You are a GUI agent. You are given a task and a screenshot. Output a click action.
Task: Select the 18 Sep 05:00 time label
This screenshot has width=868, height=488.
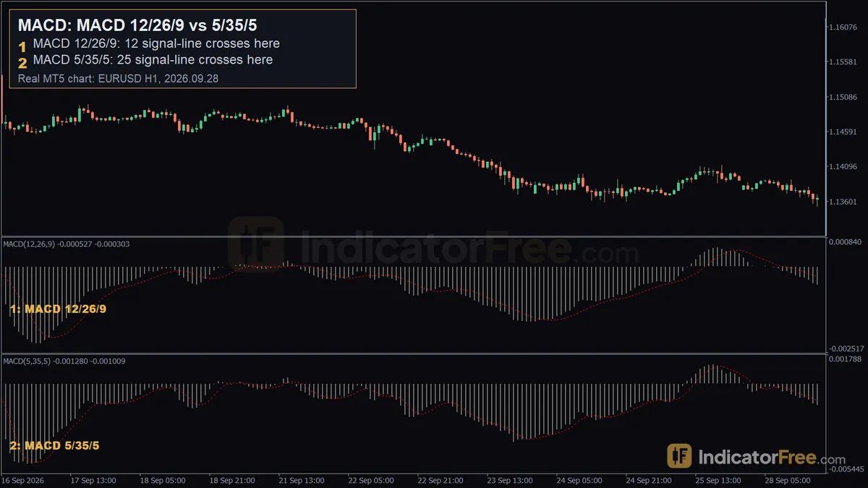click(163, 481)
